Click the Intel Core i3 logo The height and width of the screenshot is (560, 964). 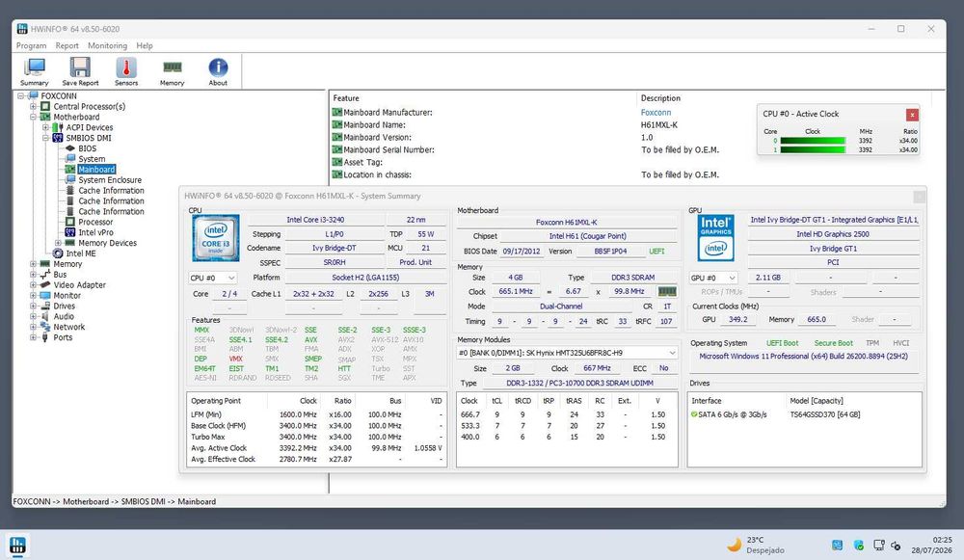[x=215, y=238]
